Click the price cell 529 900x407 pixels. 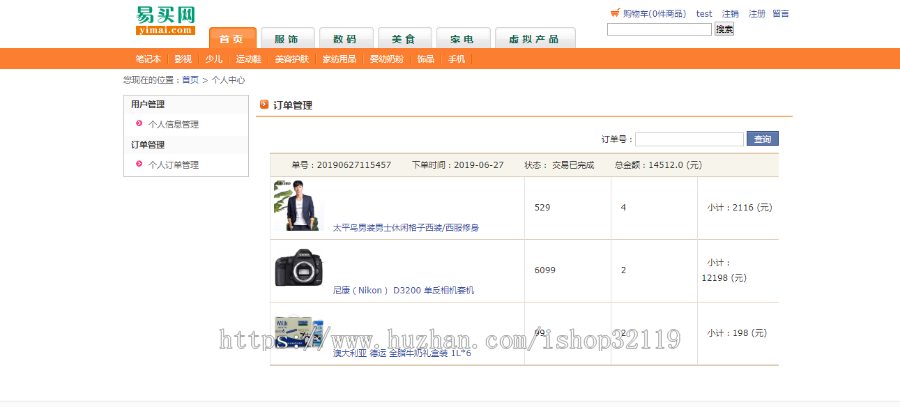(542, 207)
